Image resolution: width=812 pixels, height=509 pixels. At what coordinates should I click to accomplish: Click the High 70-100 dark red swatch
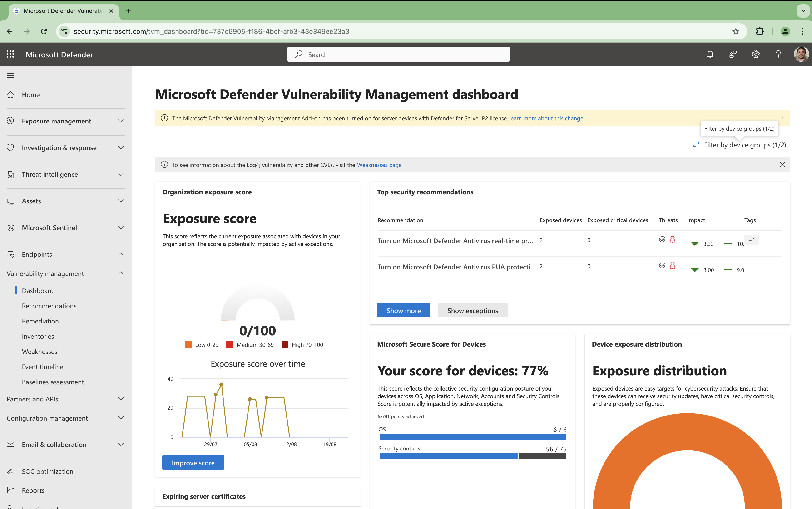pos(285,344)
